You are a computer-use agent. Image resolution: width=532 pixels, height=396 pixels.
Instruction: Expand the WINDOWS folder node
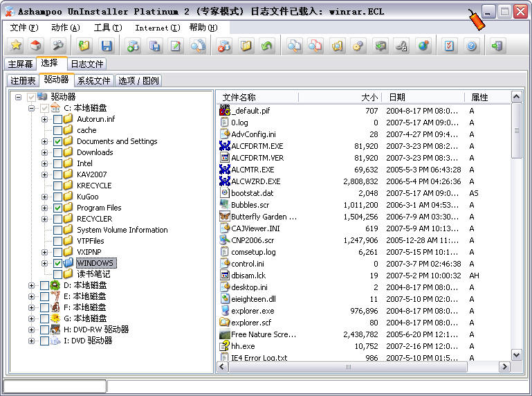point(44,263)
